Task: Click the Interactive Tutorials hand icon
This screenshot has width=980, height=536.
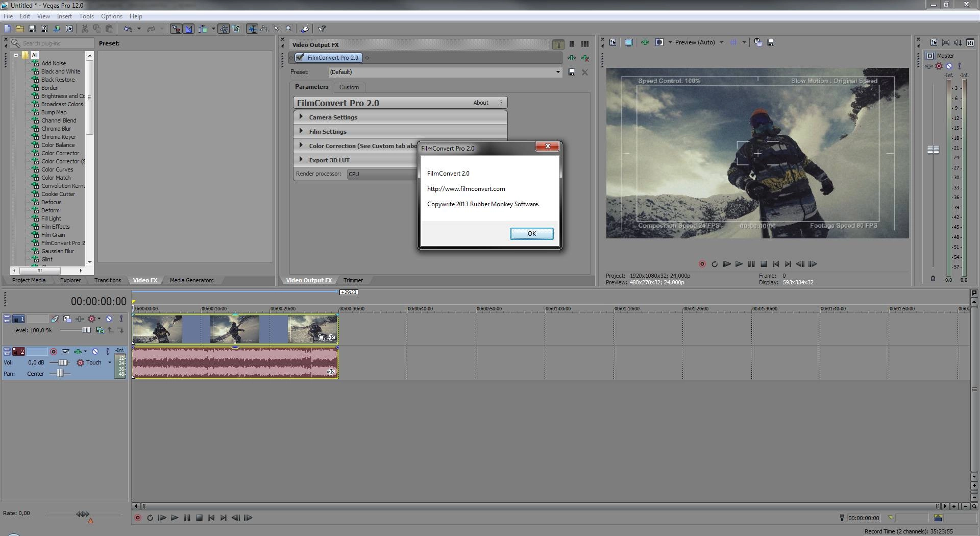Action: [x=305, y=29]
